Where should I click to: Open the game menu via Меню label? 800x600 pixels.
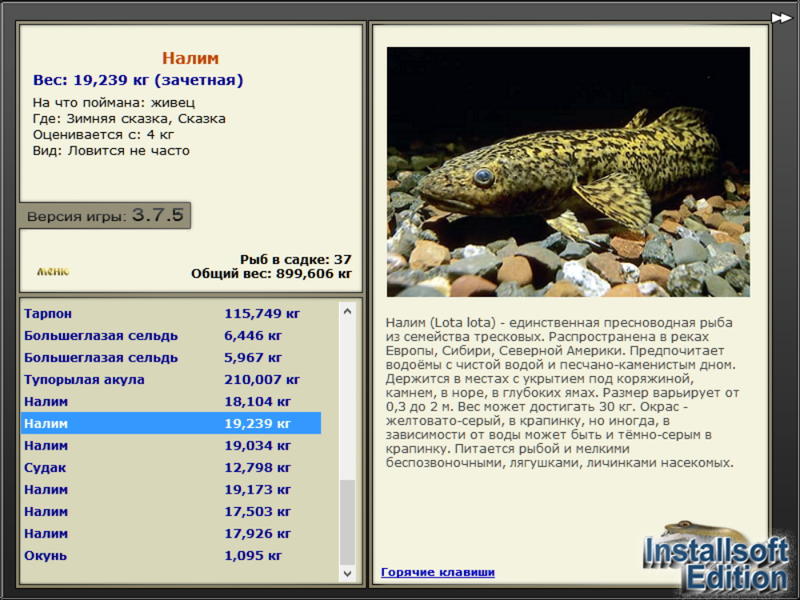[53, 271]
